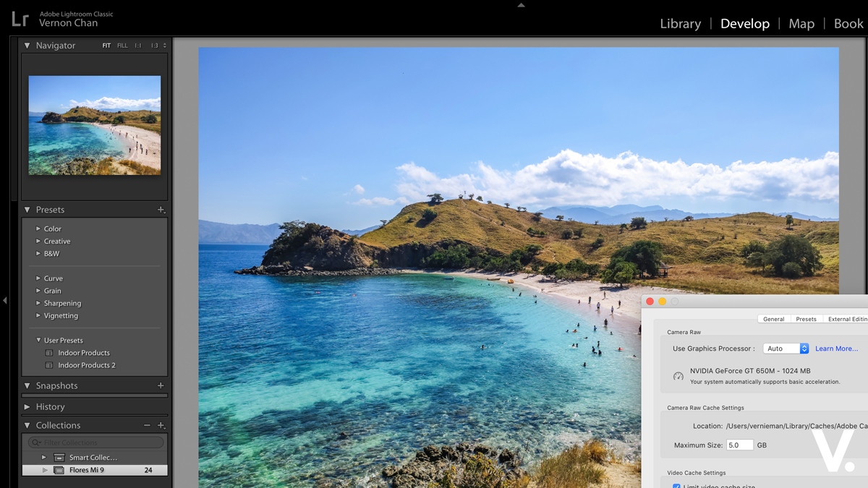Screen dimensions: 868x488
Task: Expand the B&W preset group
Action: coord(38,253)
